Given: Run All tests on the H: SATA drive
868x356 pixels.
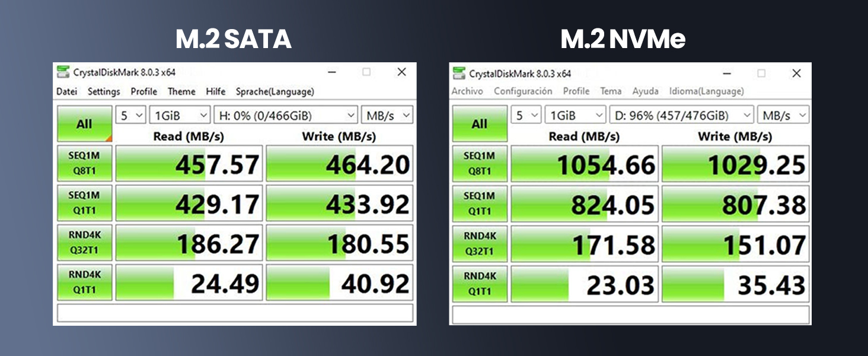Looking at the screenshot, I should (84, 123).
